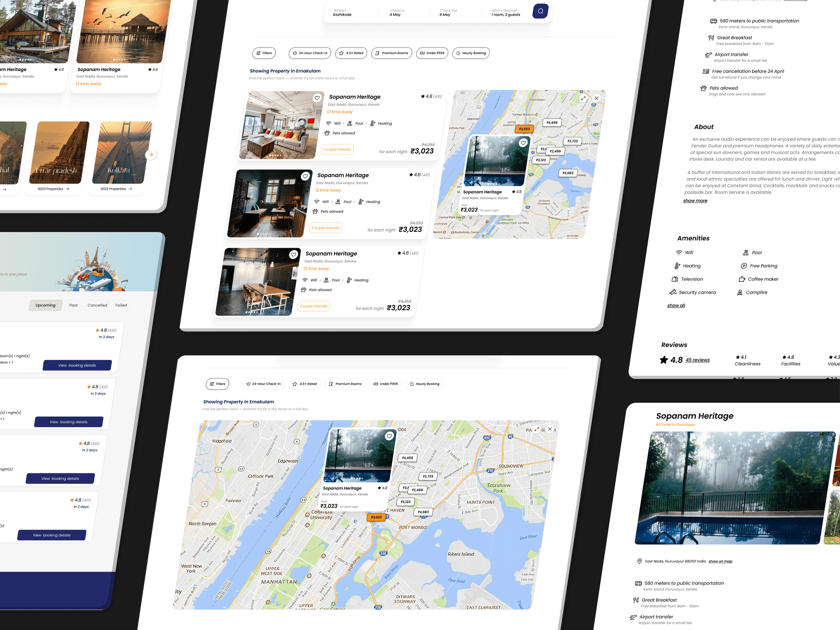Select the 24-Hour Check-in filter chip

(310, 53)
